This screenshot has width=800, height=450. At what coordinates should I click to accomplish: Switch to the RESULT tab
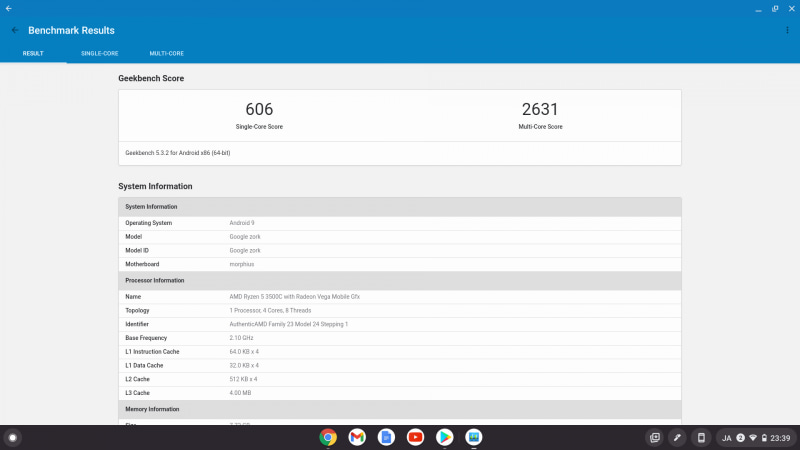pos(33,53)
